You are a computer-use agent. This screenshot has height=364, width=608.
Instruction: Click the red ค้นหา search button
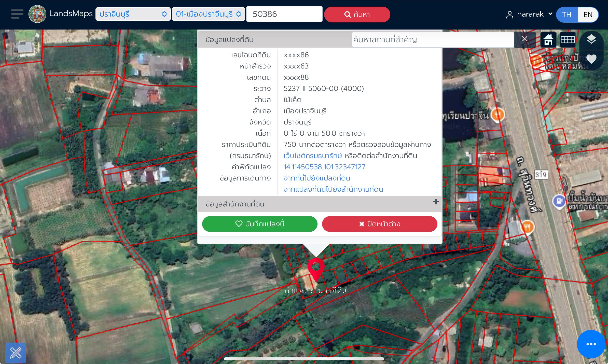point(357,14)
